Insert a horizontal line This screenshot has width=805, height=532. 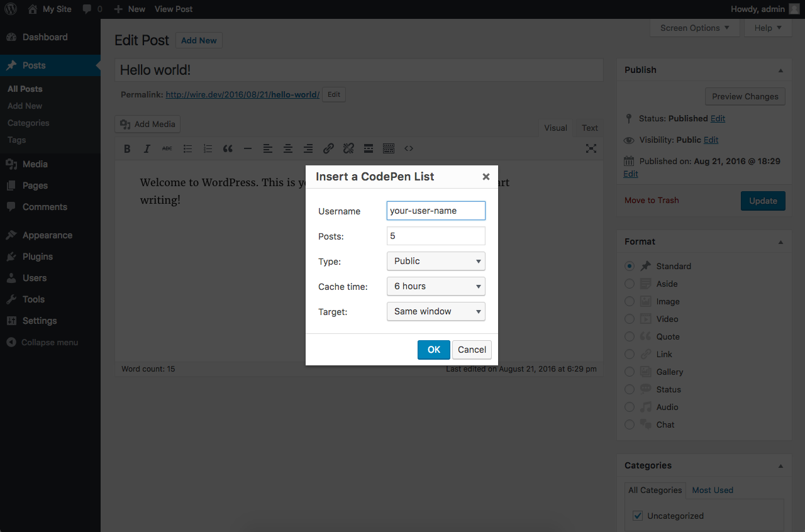tap(248, 148)
